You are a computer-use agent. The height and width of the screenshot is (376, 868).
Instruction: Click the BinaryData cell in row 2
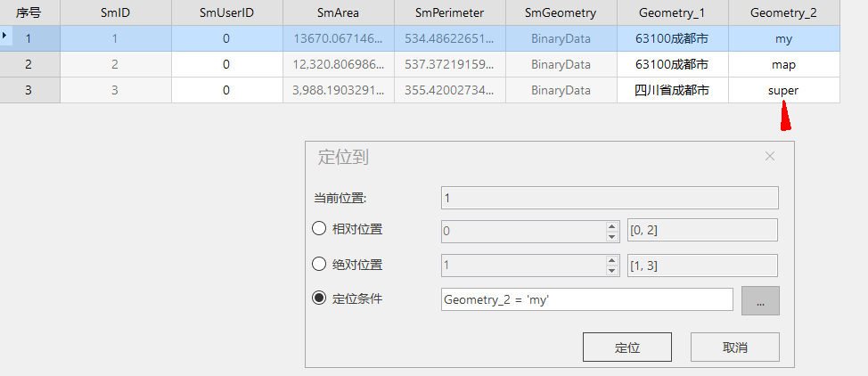(561, 64)
